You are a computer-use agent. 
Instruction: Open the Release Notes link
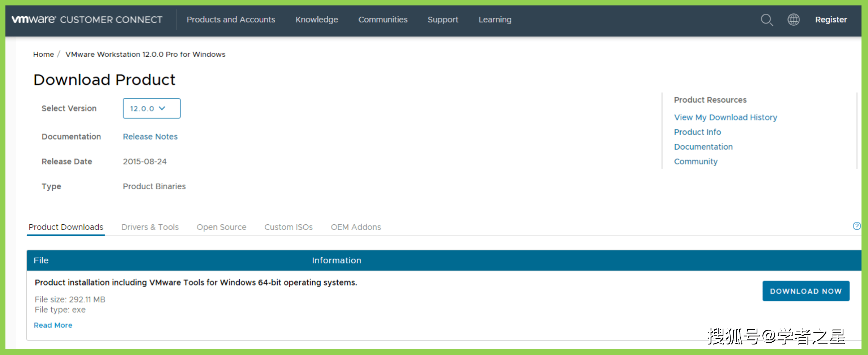tap(150, 136)
